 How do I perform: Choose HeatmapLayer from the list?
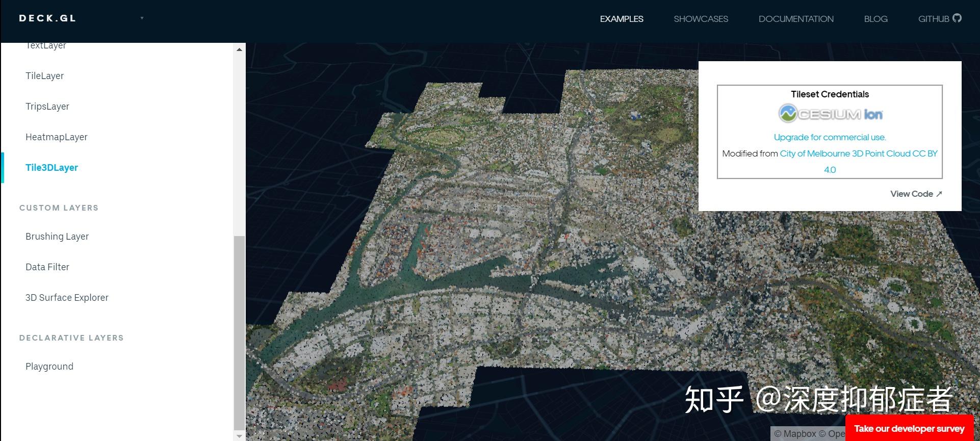57,137
